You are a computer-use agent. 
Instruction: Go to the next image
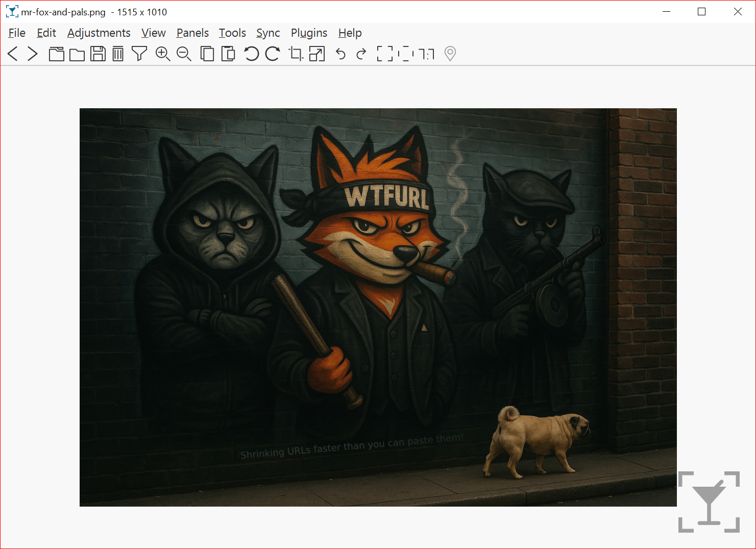(32, 54)
